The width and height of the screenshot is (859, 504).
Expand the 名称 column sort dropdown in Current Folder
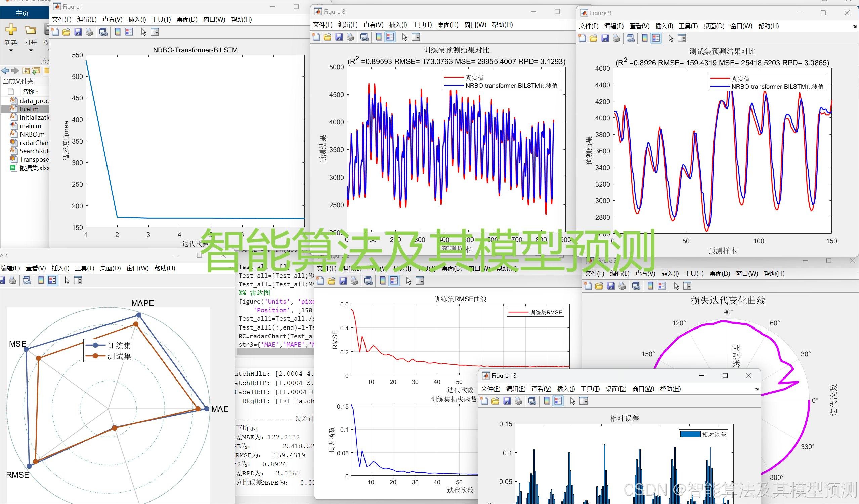tap(37, 91)
